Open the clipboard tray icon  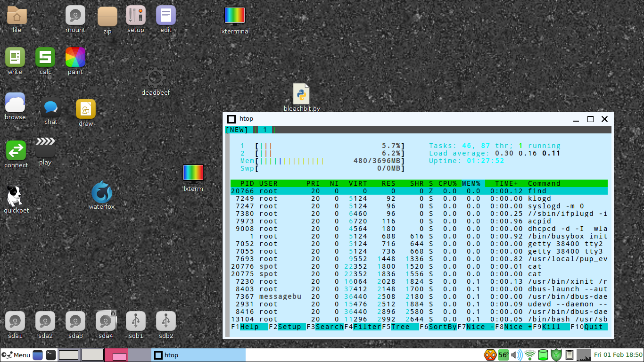point(570,355)
